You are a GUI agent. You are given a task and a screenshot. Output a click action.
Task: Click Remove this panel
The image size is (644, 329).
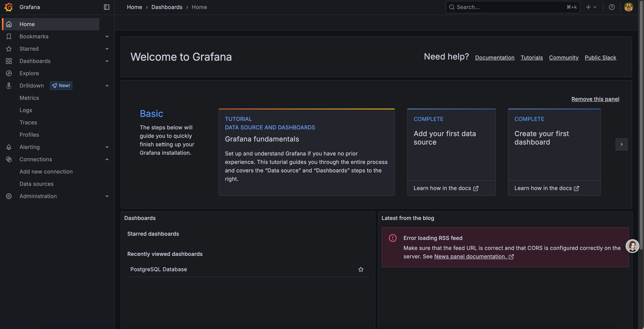(595, 99)
